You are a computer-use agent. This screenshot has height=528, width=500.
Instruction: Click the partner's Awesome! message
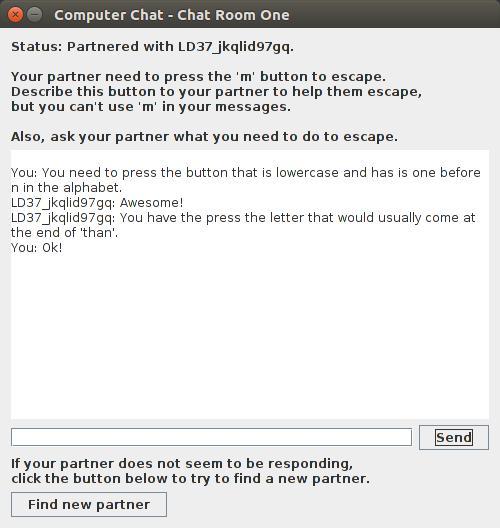pyautogui.click(x=97, y=203)
